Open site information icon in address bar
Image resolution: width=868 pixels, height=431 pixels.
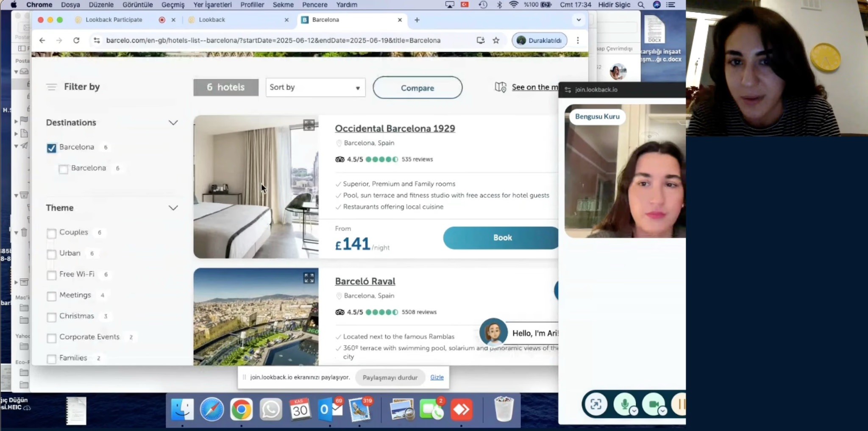point(97,40)
